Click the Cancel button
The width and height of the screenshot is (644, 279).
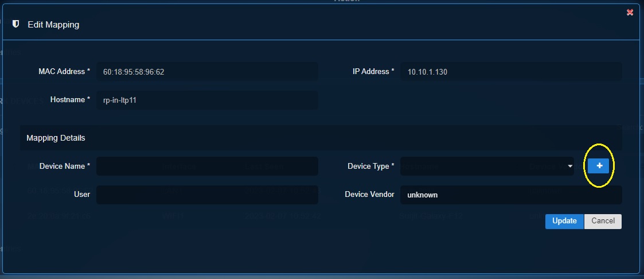pyautogui.click(x=603, y=221)
